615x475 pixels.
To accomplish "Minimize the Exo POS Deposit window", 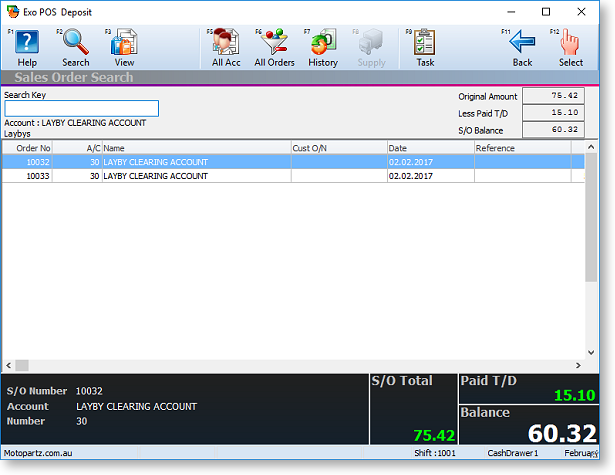I will pyautogui.click(x=511, y=12).
